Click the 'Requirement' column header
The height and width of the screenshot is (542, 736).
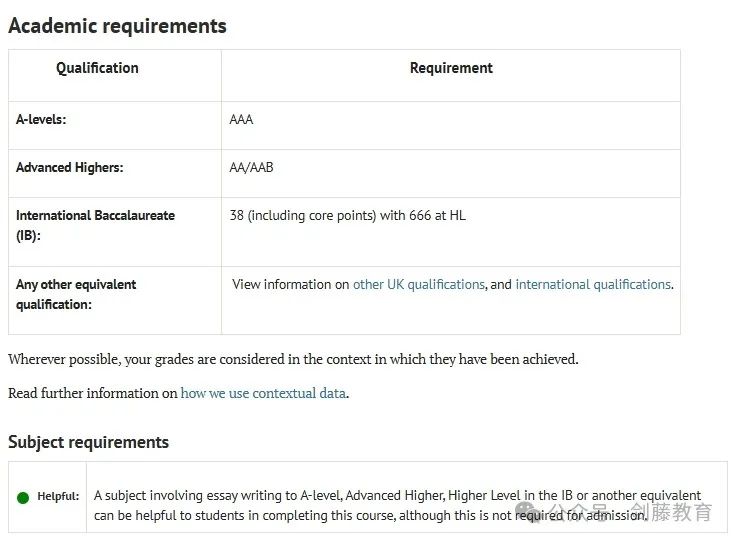(x=451, y=68)
